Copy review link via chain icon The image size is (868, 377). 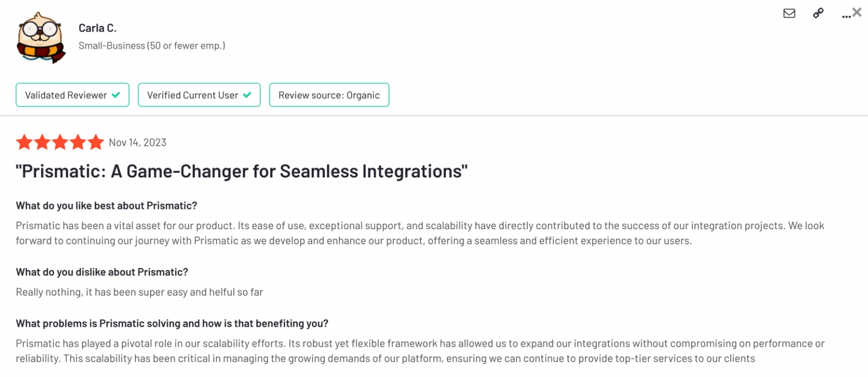tap(818, 13)
